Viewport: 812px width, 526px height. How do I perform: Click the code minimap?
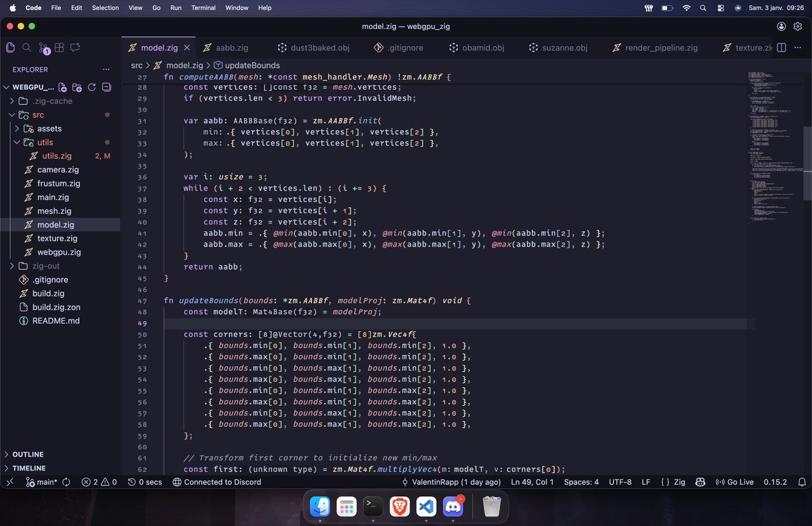774,149
